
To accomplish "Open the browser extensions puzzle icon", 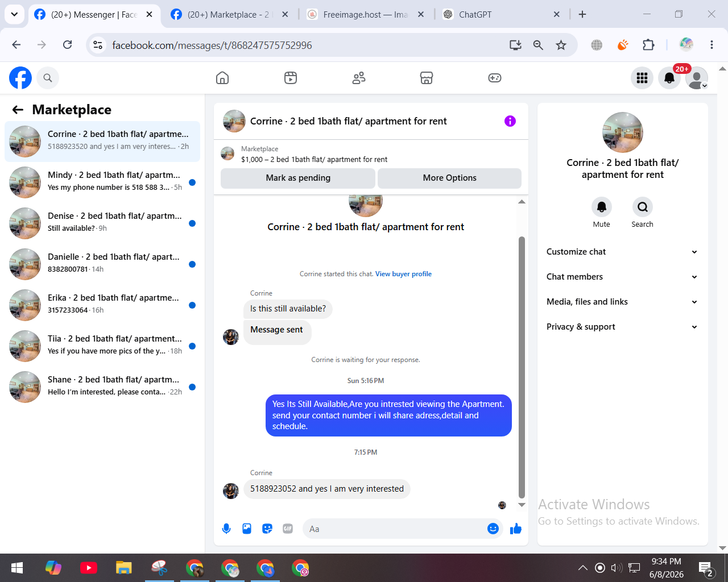I will (x=648, y=45).
